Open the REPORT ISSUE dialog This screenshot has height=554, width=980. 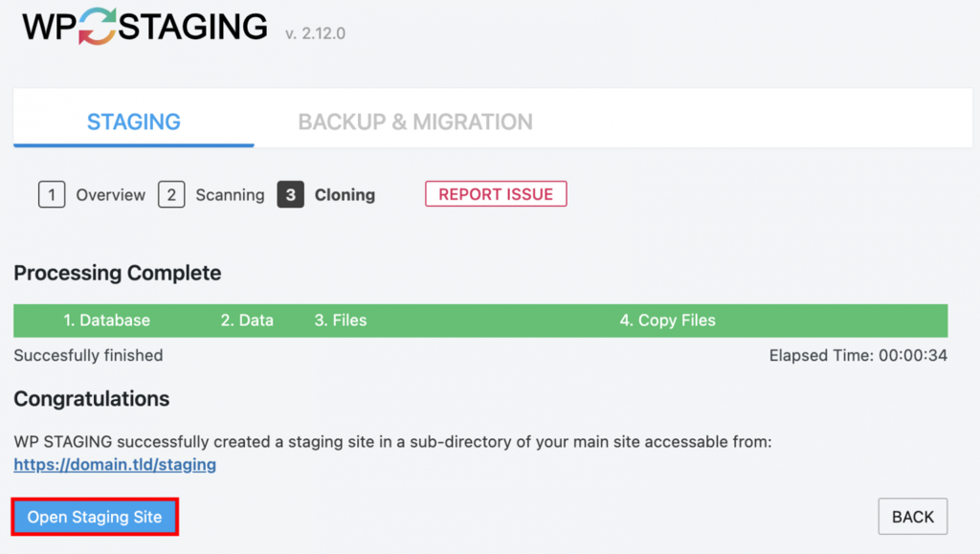(496, 193)
